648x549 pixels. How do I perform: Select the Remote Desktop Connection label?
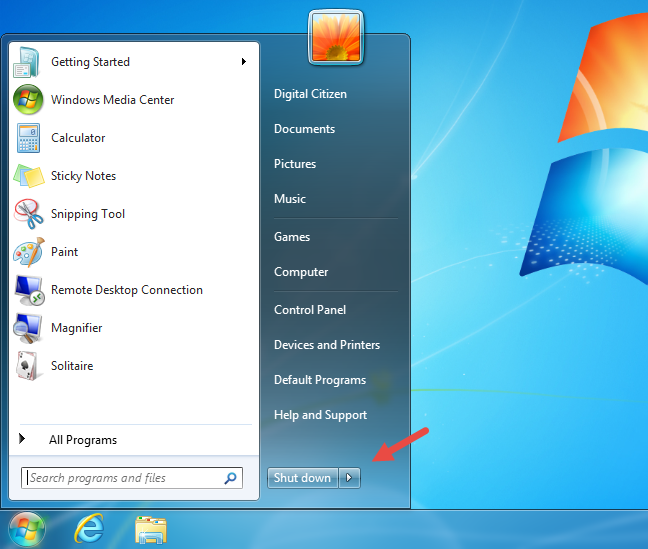(127, 290)
